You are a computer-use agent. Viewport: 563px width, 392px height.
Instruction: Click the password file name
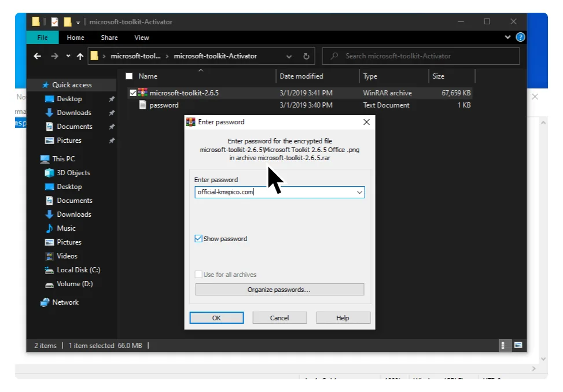(164, 105)
